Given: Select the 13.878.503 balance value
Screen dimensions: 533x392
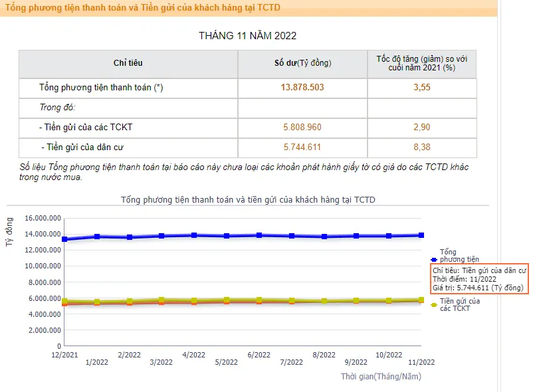Looking at the screenshot, I should pos(302,88).
